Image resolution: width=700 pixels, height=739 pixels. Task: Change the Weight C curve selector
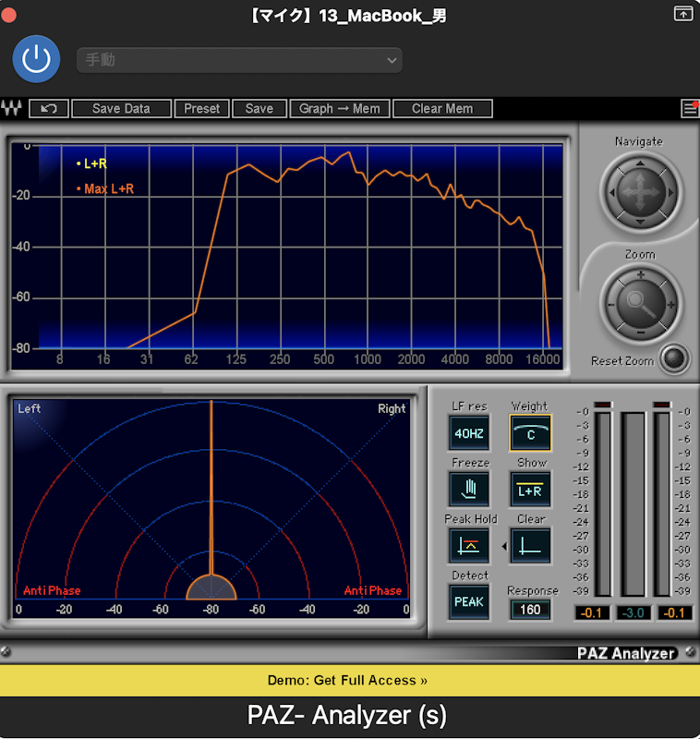pos(530,432)
